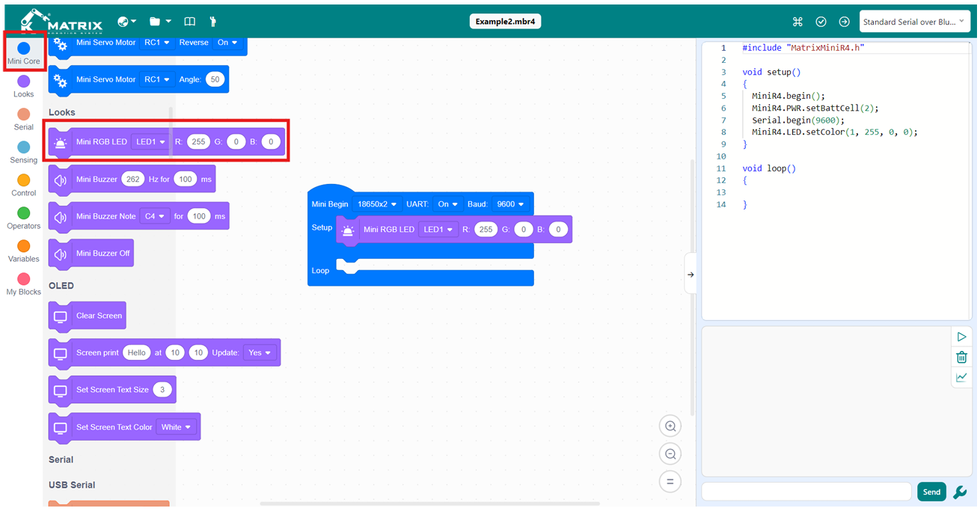Click the OLED section heading in palette
The image size is (980, 517).
click(61, 286)
